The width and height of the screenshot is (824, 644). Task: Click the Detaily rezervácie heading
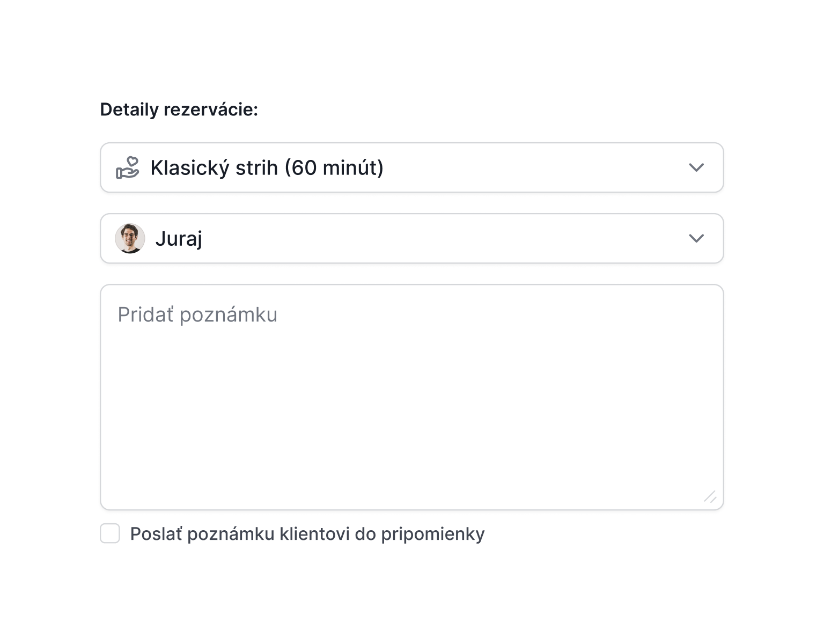click(x=179, y=111)
